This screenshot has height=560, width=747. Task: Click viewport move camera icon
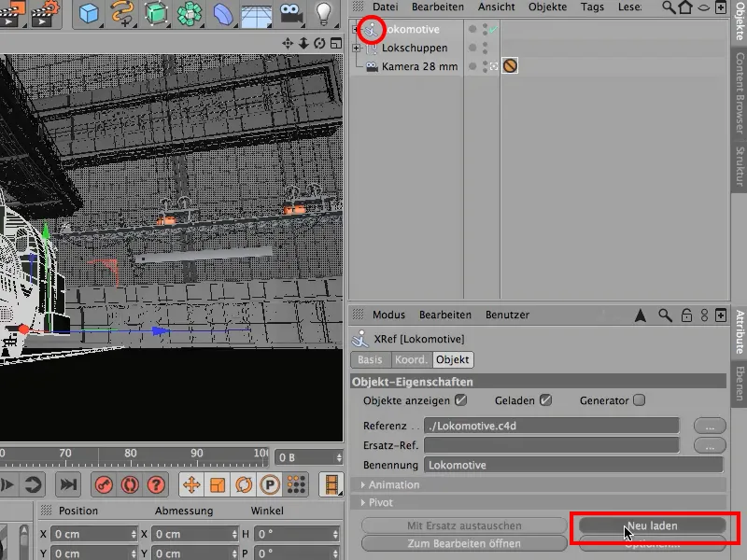(288, 43)
